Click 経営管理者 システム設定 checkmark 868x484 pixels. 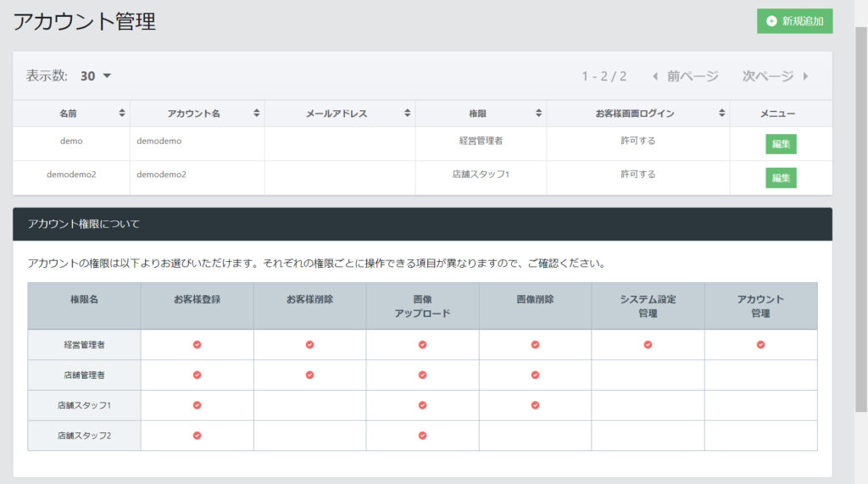[x=648, y=345]
